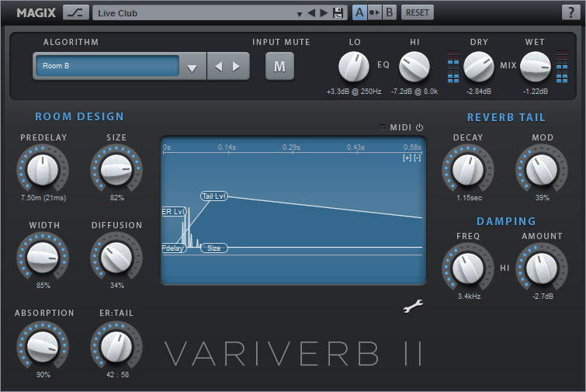Save preset with the floppy disk icon
This screenshot has height=392, width=586.
[x=338, y=13]
